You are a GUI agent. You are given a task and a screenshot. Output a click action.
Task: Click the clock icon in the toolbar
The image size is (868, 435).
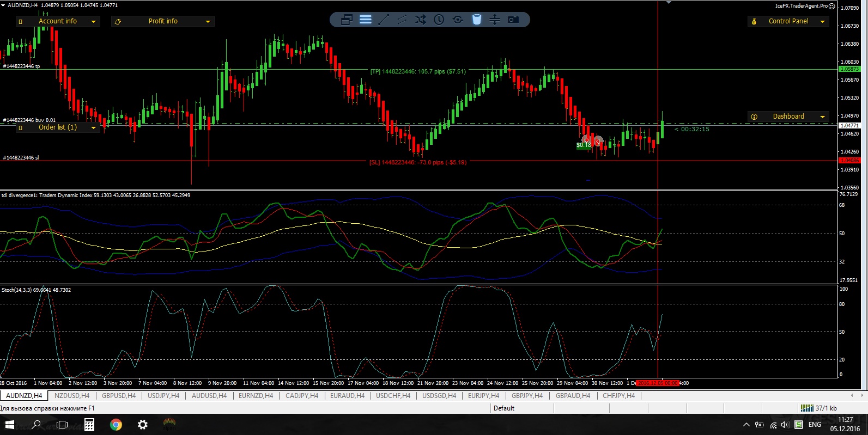click(439, 20)
